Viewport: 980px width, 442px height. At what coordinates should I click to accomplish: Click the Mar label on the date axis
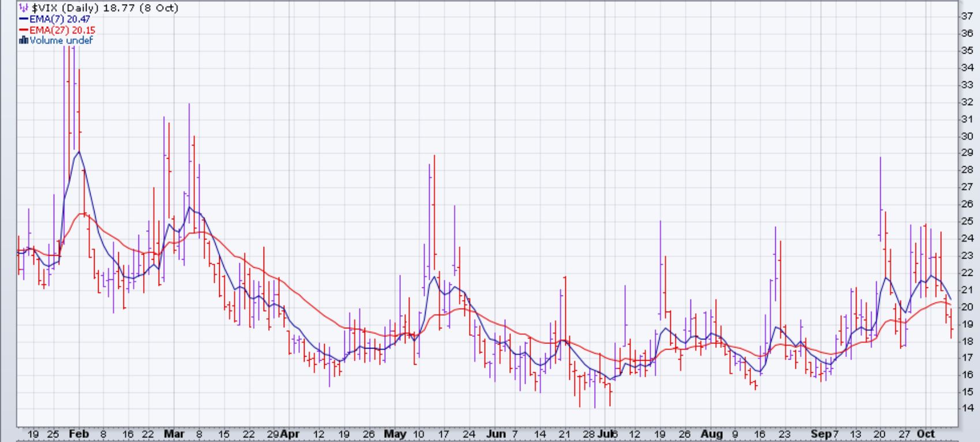[174, 434]
